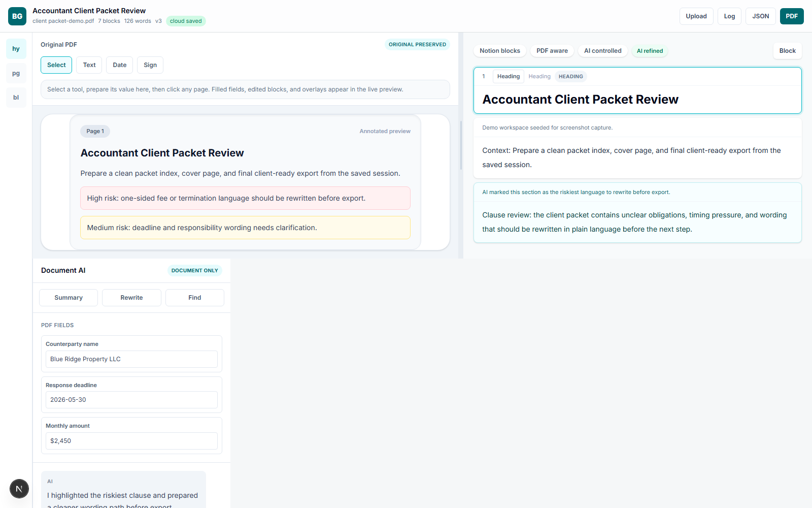Image resolution: width=812 pixels, height=508 pixels.
Task: Select the Context paragraph block
Action: tap(637, 157)
